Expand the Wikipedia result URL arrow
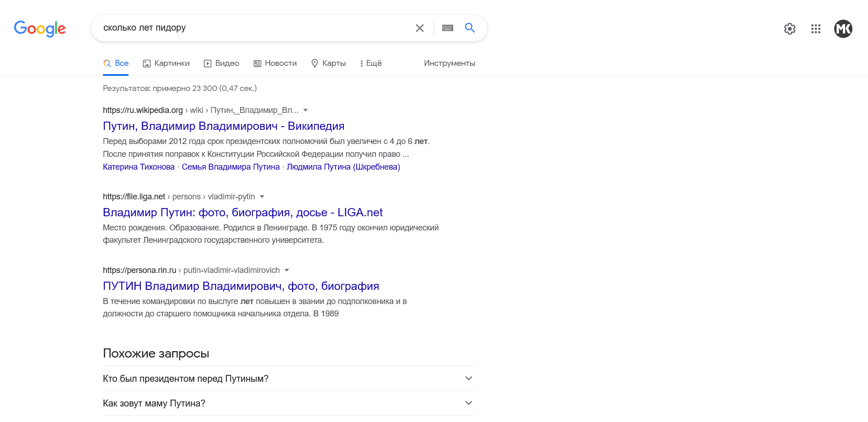 305,110
